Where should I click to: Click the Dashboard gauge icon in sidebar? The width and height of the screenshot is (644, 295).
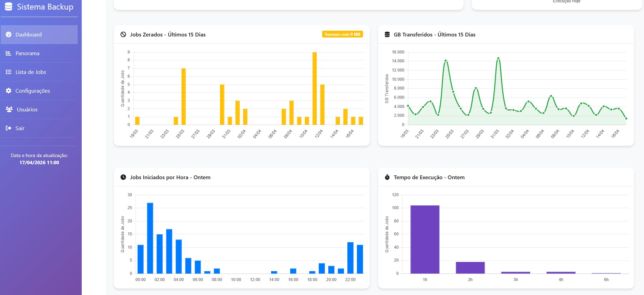(x=9, y=34)
